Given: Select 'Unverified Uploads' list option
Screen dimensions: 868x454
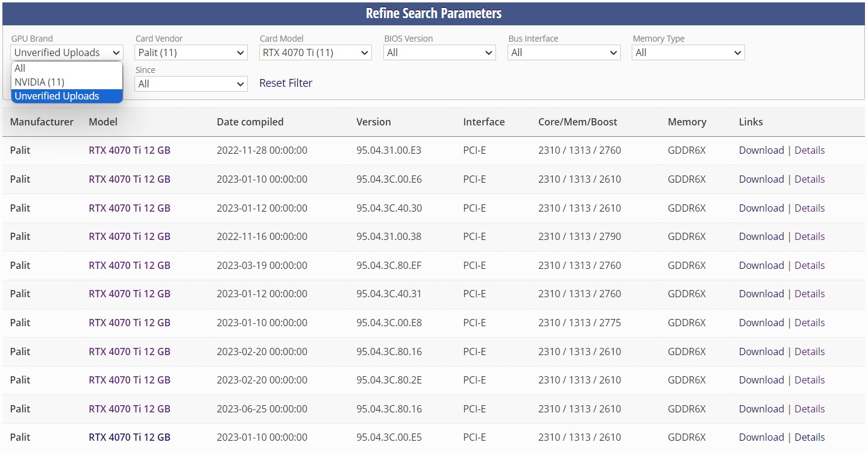Looking at the screenshot, I should tap(67, 96).
